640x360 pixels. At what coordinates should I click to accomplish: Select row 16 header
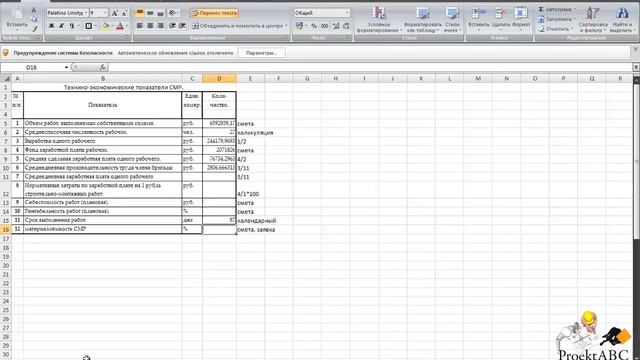[x=6, y=229]
